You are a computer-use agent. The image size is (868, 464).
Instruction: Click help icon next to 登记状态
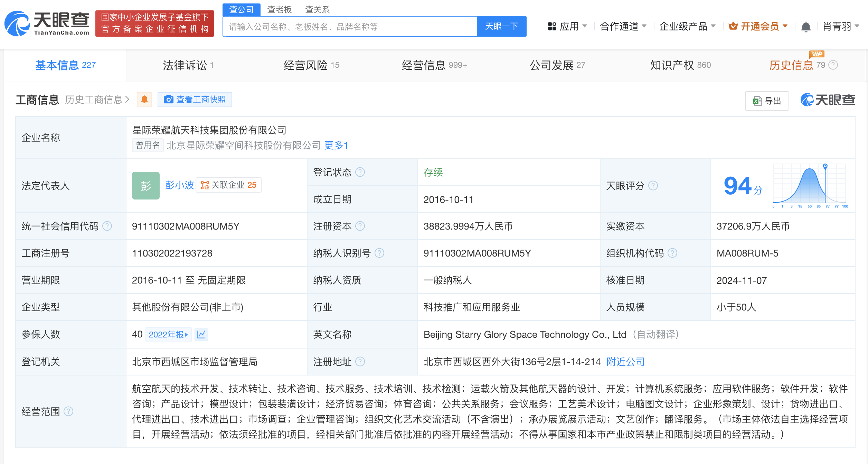[x=360, y=172]
